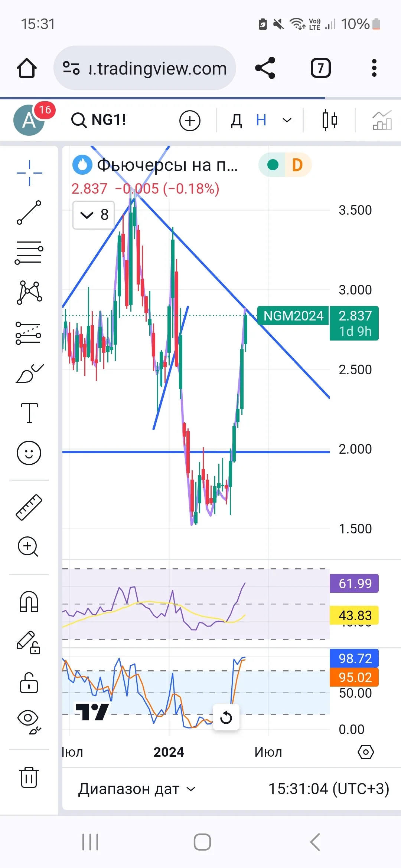Viewport: 401px width, 868px height.
Task: Click the NGM2024 contract price label
Action: [293, 316]
